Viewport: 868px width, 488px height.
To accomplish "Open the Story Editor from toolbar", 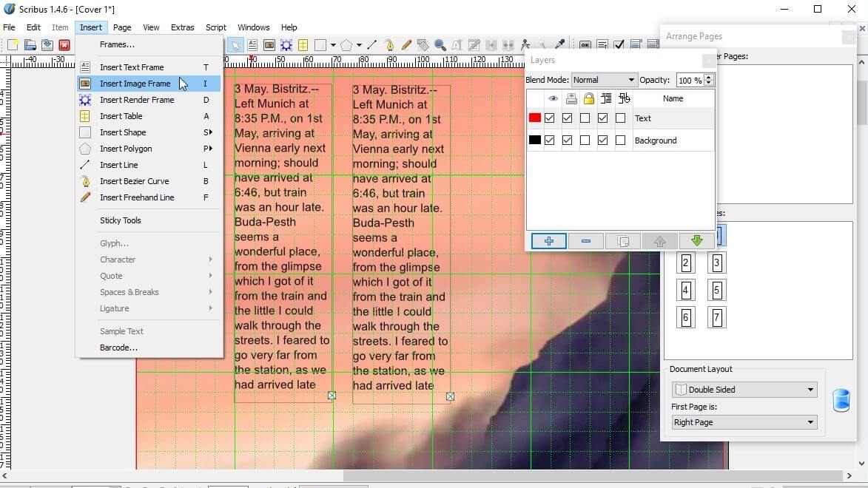I will click(474, 45).
